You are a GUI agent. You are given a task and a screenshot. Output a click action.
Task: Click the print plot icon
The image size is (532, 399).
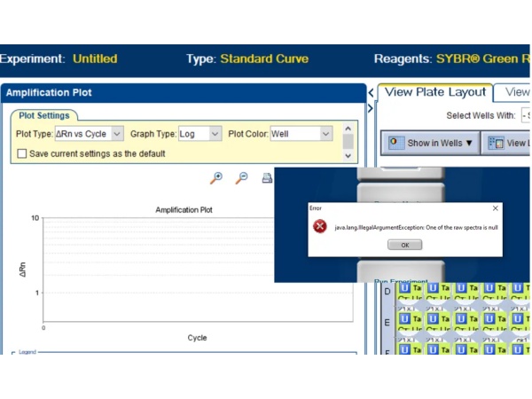(266, 178)
